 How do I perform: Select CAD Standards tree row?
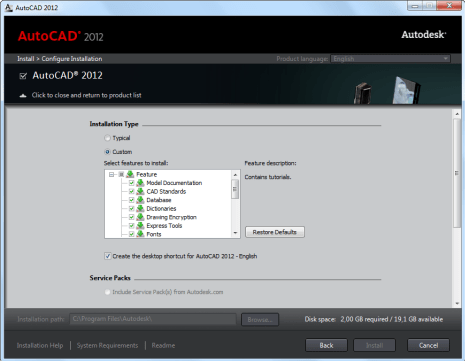coord(166,192)
